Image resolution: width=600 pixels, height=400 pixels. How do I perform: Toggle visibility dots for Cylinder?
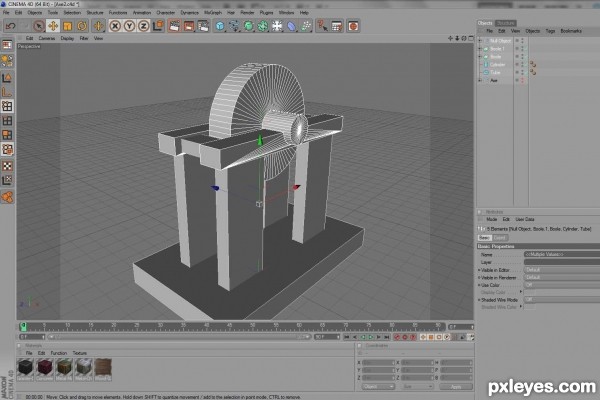[x=522, y=64]
